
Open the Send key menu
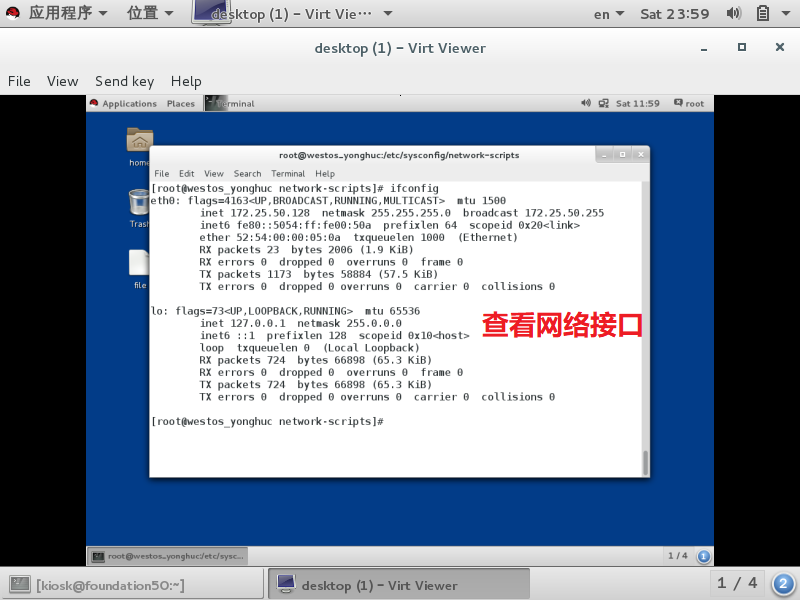point(124,81)
